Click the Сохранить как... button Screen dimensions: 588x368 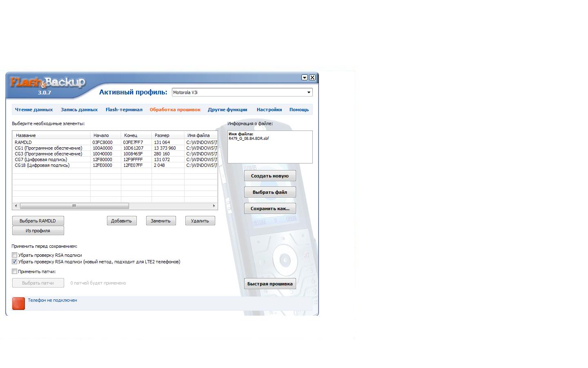[270, 209]
